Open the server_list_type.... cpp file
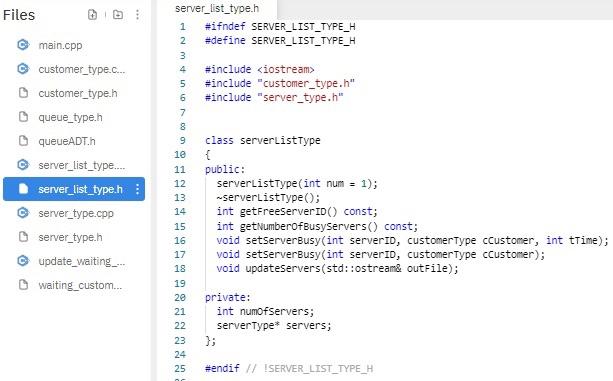 pyautogui.click(x=82, y=165)
